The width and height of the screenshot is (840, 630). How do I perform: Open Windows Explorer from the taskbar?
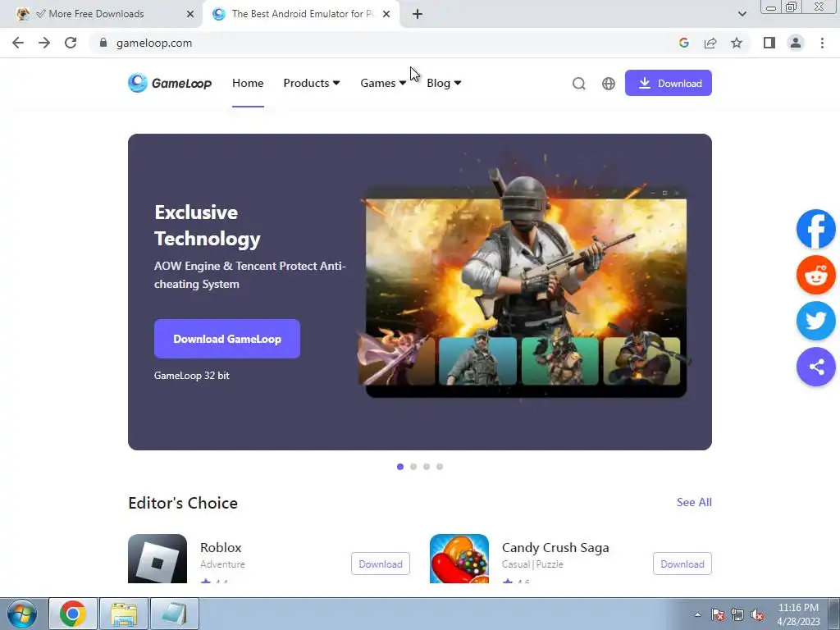[124, 614]
